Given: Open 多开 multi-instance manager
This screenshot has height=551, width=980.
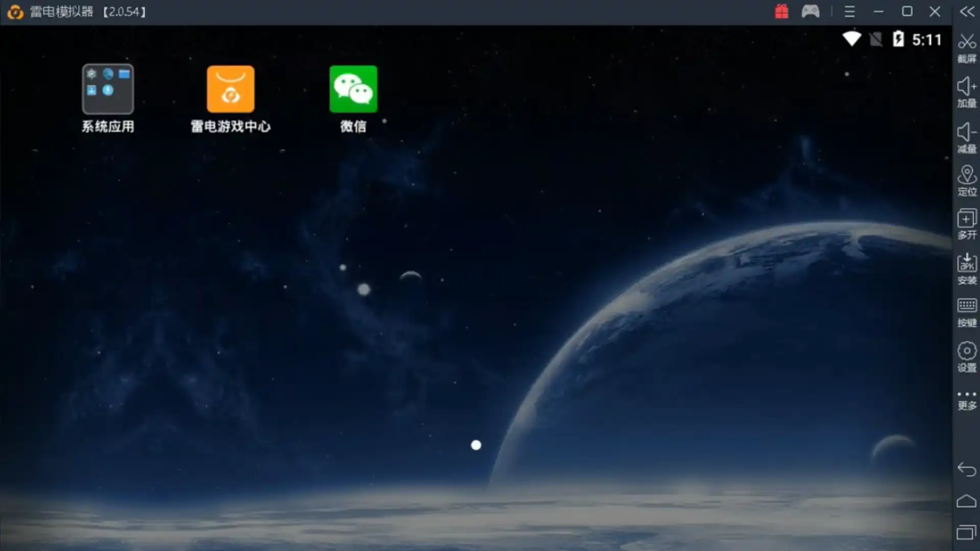Looking at the screenshot, I should (967, 224).
